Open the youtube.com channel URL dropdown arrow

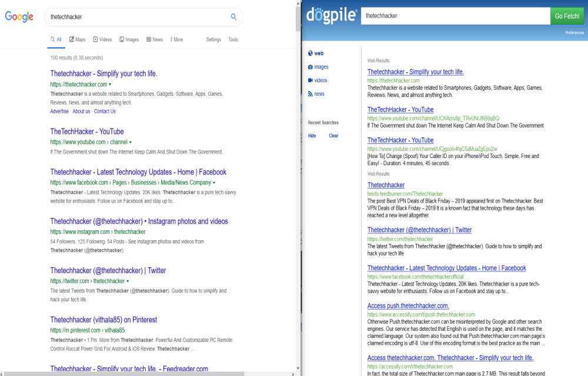pyautogui.click(x=131, y=142)
